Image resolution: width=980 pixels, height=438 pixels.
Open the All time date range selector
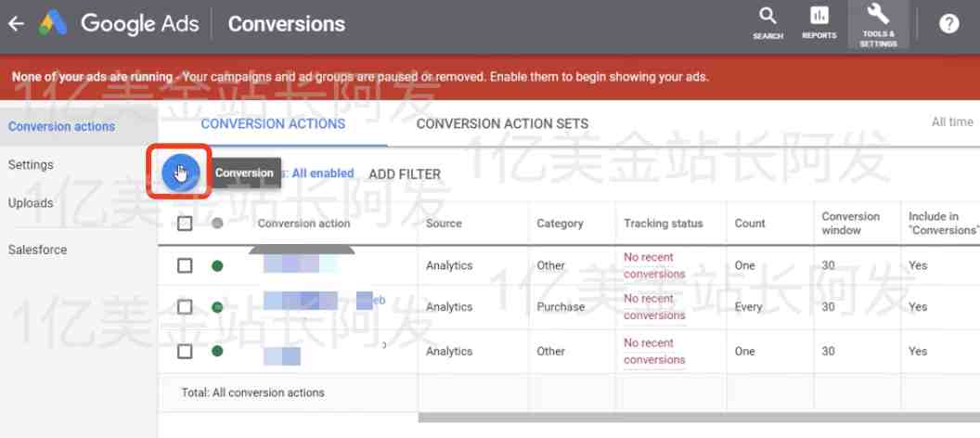pos(952,122)
